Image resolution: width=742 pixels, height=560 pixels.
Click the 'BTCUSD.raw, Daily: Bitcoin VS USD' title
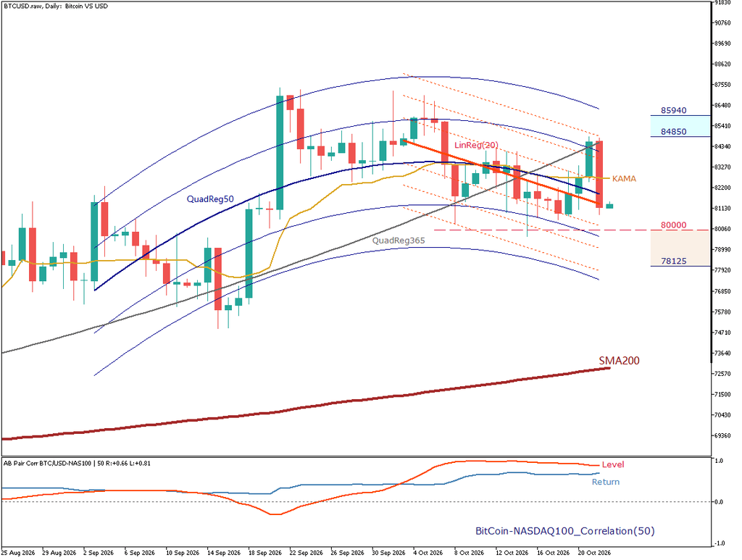tap(56, 6)
